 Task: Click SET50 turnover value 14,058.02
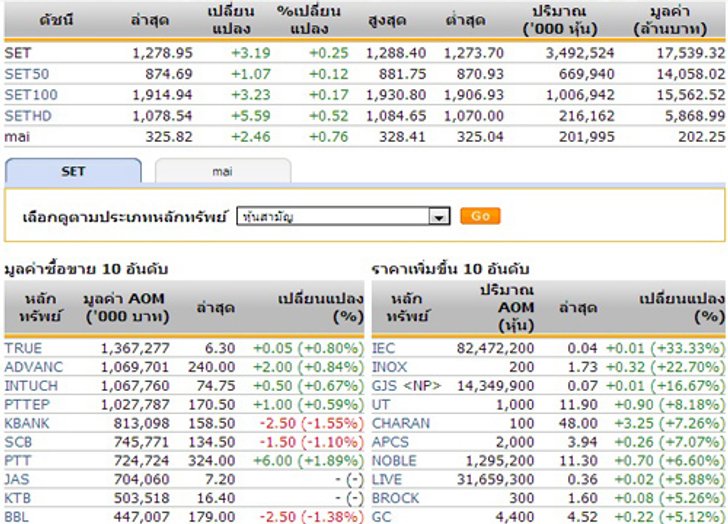coord(691,74)
